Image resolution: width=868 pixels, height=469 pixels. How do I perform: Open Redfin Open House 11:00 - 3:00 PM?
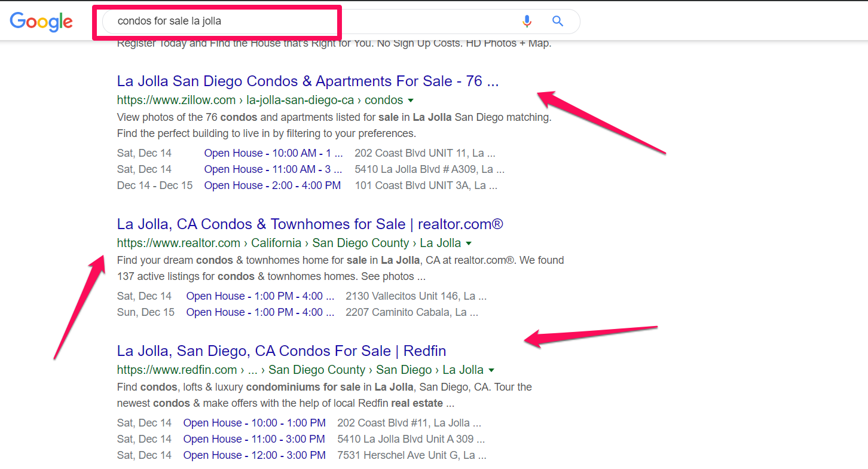(x=255, y=439)
